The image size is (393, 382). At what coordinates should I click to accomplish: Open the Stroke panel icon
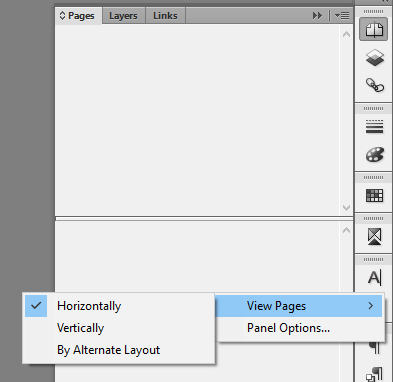pyautogui.click(x=374, y=127)
